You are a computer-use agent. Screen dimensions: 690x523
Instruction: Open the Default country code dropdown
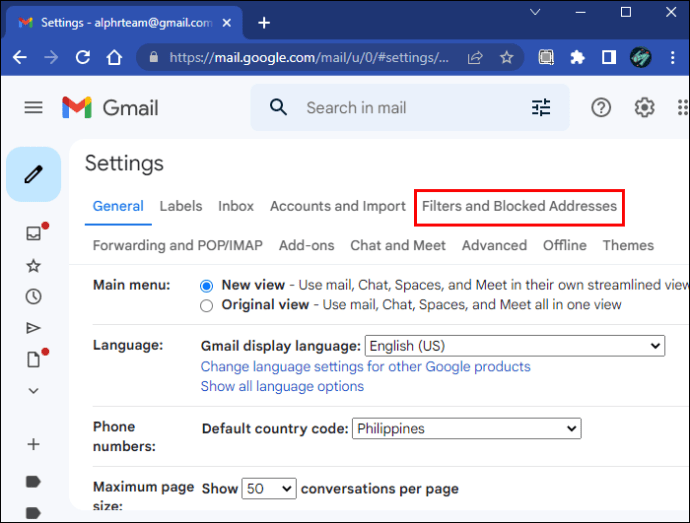tap(466, 429)
